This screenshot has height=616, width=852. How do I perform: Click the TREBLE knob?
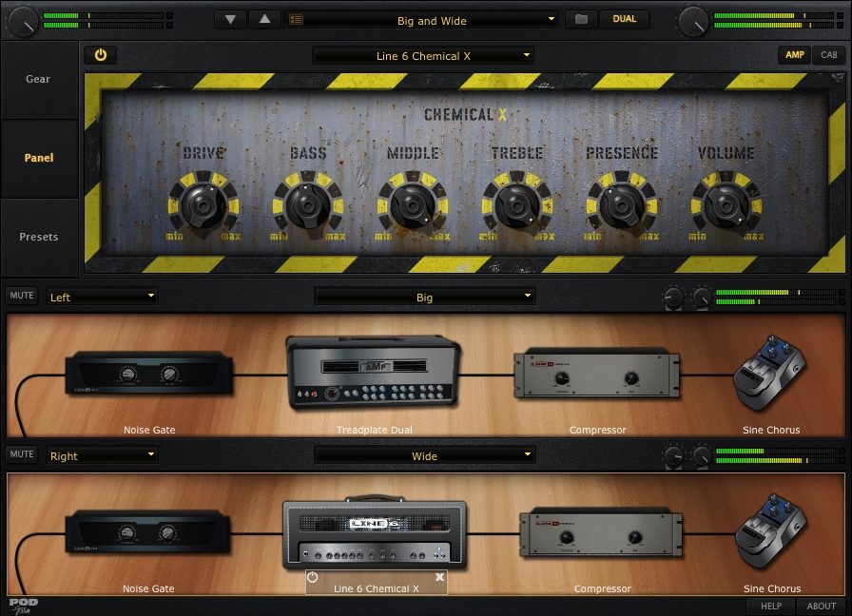point(517,206)
